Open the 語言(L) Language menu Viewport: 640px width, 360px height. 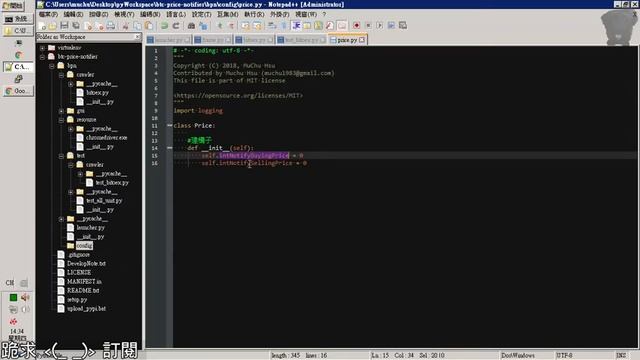pos(176,14)
